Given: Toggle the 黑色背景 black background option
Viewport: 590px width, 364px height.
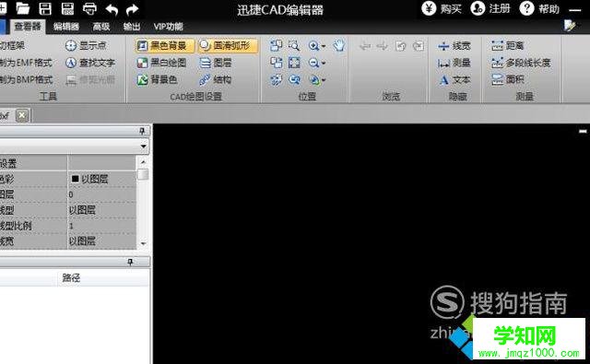Looking at the screenshot, I should coord(164,45).
